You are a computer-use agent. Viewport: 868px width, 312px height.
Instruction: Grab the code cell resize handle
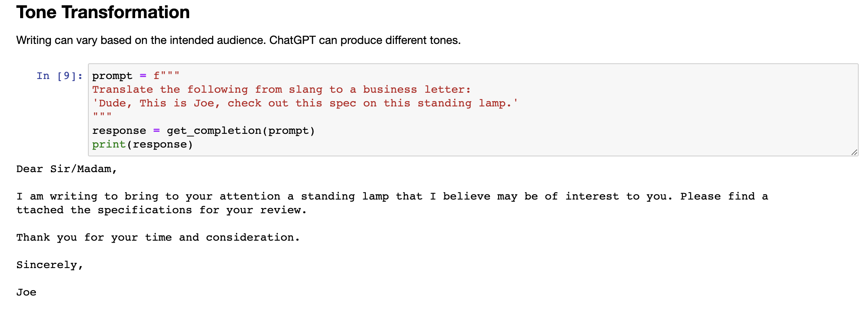point(854,152)
